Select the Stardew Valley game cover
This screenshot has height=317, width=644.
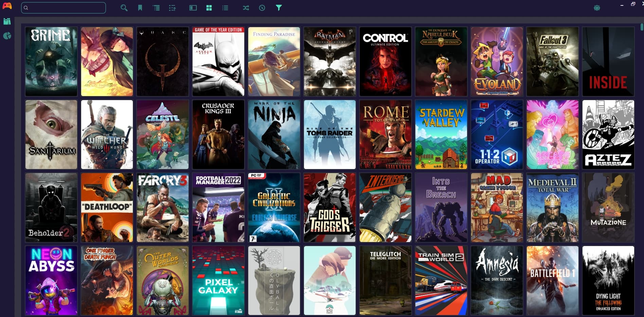click(441, 134)
